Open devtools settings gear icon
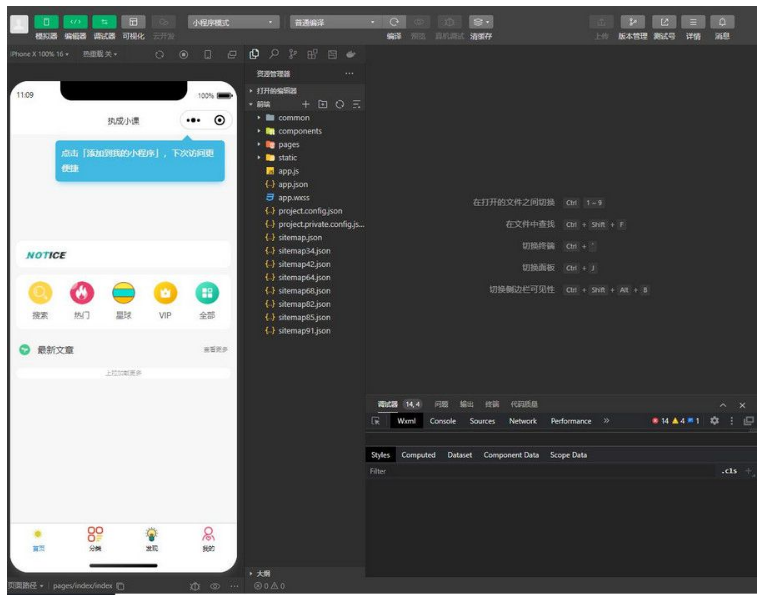This screenshot has width=762, height=595. pyautogui.click(x=714, y=421)
